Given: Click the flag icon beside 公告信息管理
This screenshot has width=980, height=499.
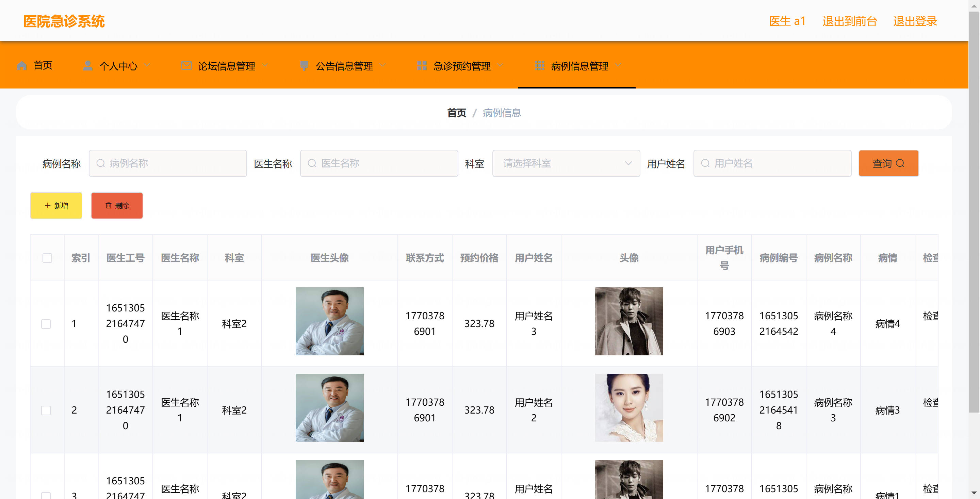Looking at the screenshot, I should pyautogui.click(x=304, y=65).
